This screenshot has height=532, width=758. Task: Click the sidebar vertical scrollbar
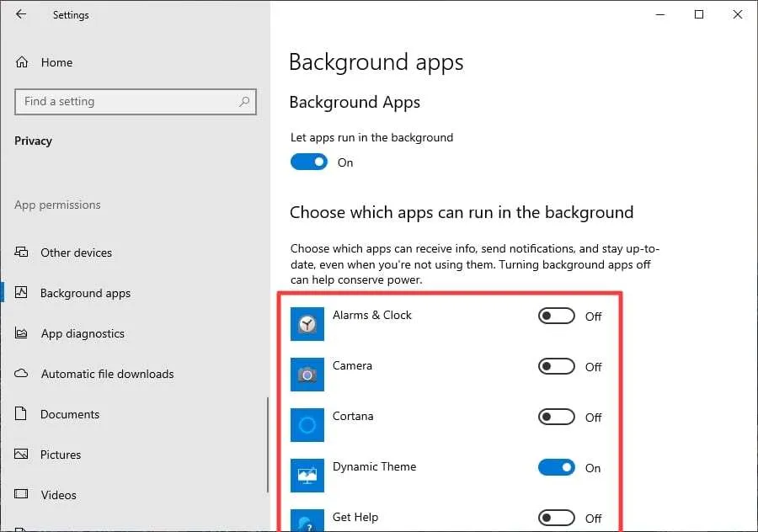point(267,444)
